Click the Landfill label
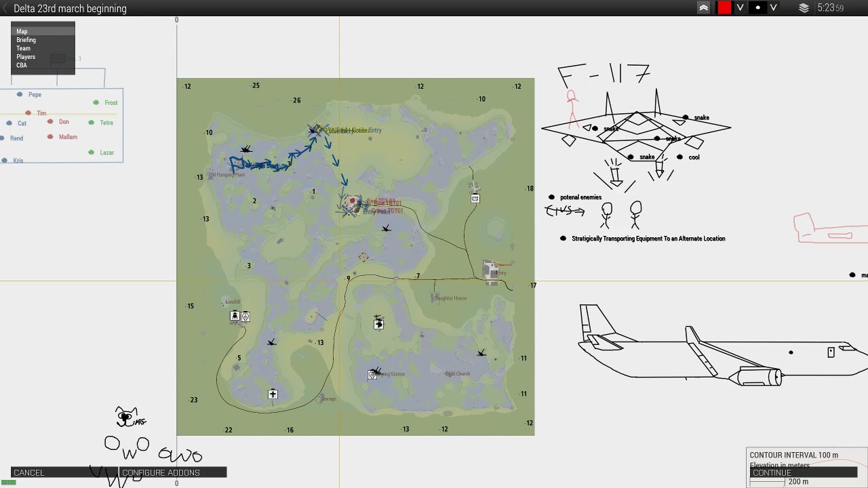868x488 pixels. click(x=233, y=302)
